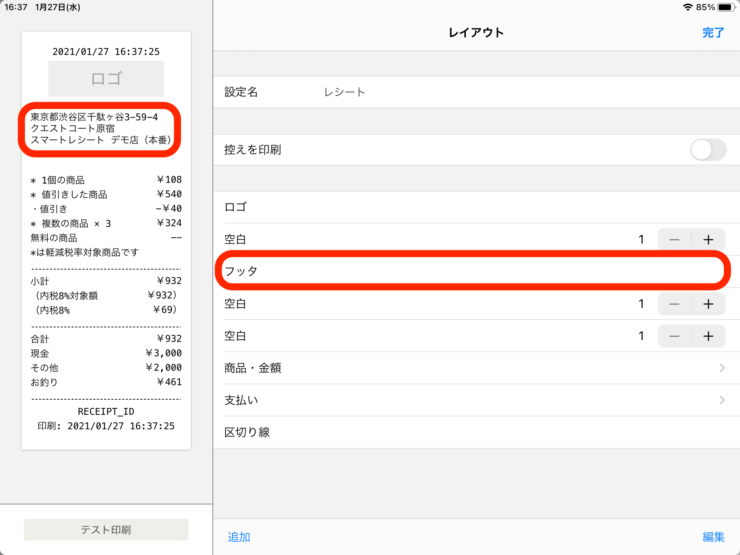
Task: Tap the 印刷: 2021/01/27 16:37:25 line
Action: click(106, 426)
